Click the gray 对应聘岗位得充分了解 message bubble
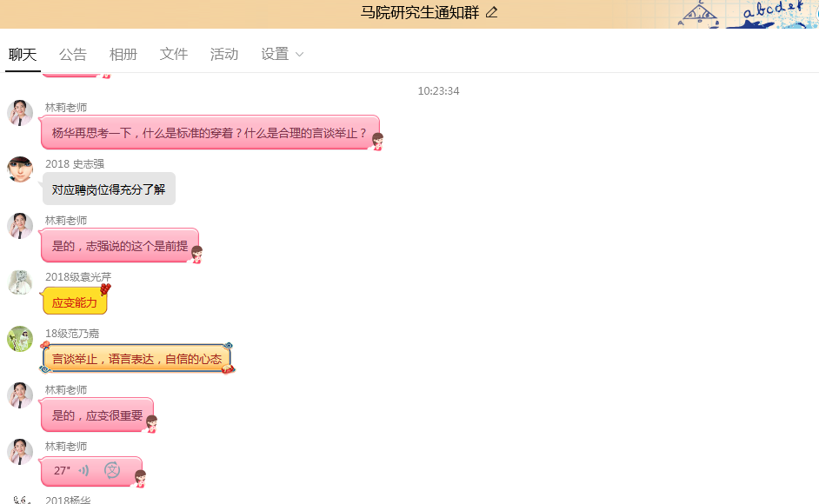The height and width of the screenshot is (504, 819). click(109, 189)
